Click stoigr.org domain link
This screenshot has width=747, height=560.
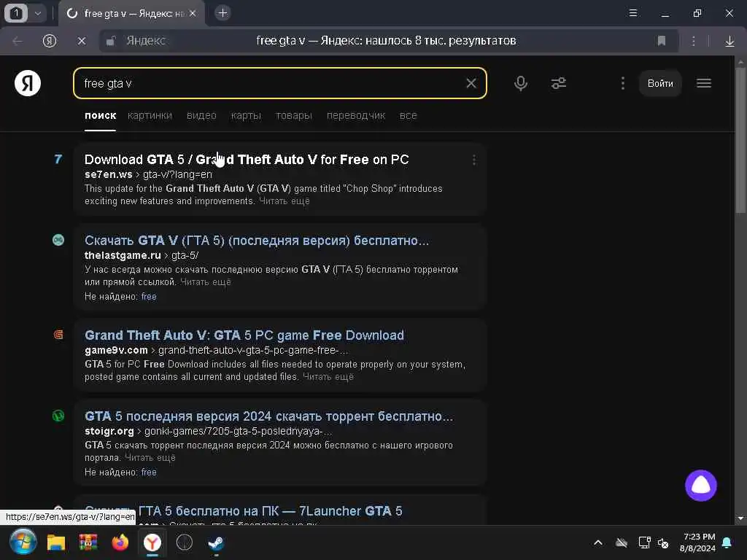109,431
